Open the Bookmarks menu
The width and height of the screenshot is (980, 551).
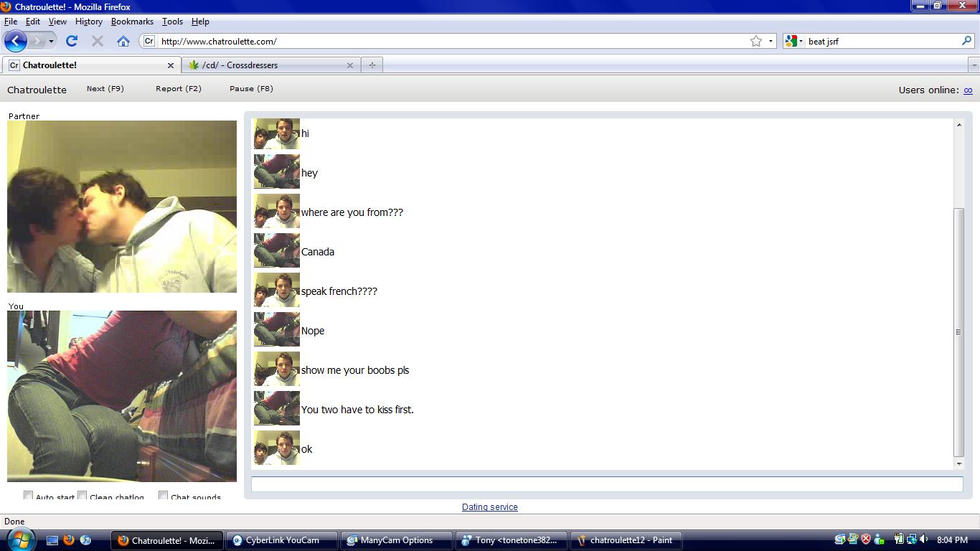pos(132,22)
